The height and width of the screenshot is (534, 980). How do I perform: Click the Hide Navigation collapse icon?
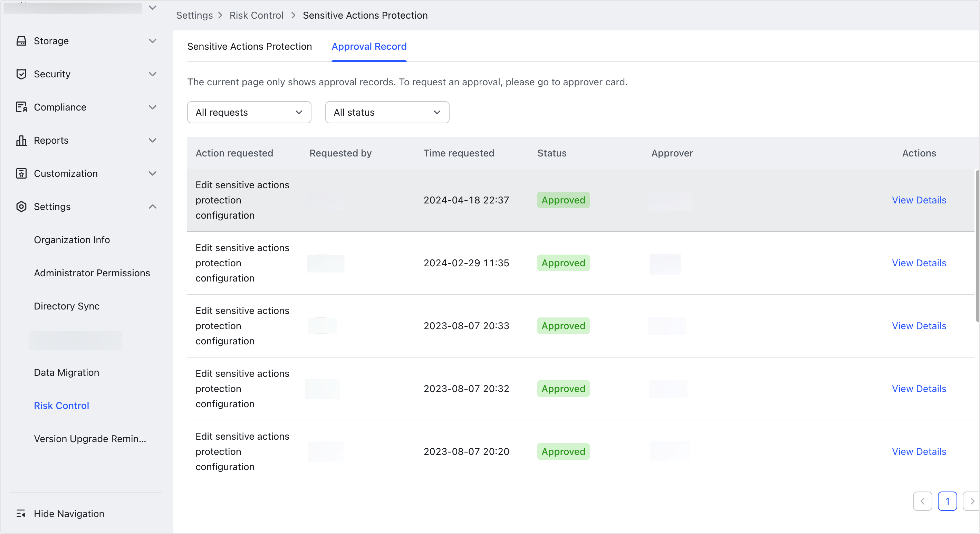point(21,513)
